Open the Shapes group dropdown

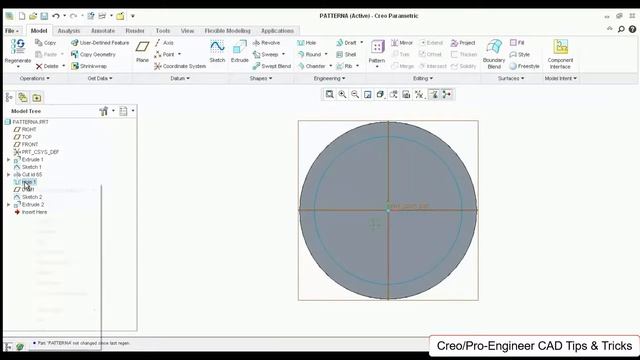pyautogui.click(x=261, y=78)
